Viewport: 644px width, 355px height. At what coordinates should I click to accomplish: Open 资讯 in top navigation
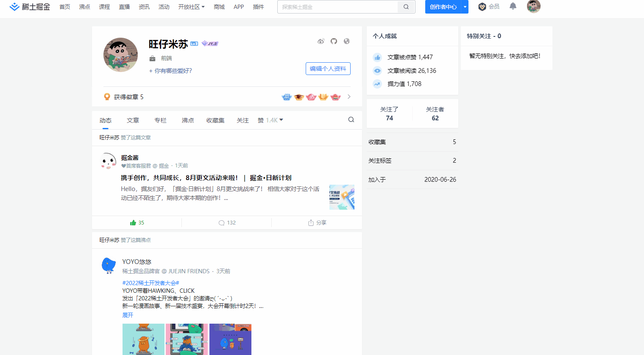point(144,7)
